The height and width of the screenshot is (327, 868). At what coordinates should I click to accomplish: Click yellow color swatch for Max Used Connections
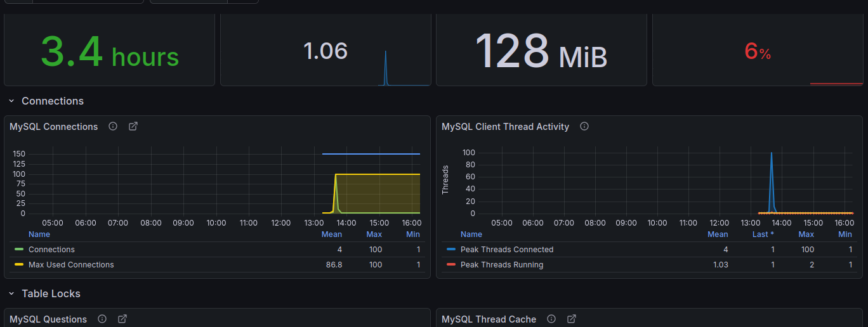19,265
